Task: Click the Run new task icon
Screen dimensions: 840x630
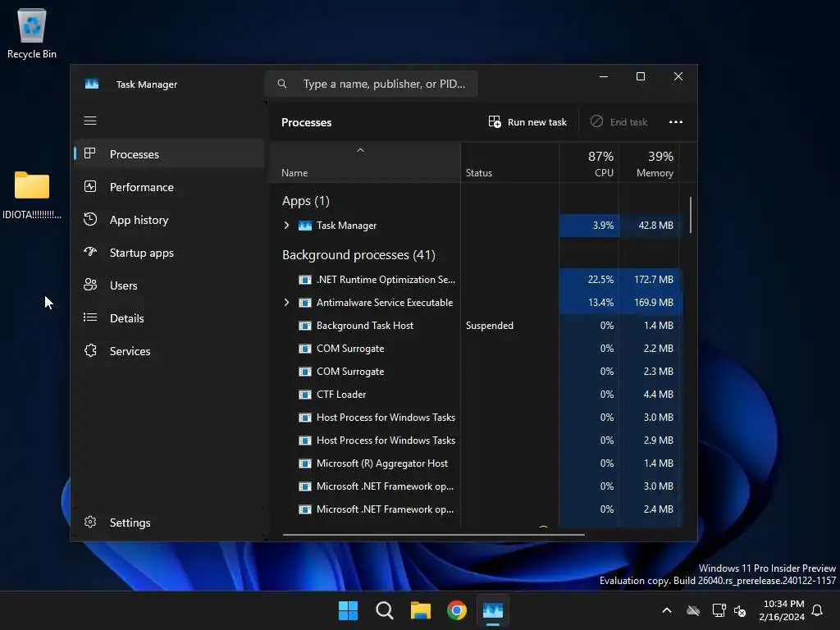Action: click(x=495, y=121)
